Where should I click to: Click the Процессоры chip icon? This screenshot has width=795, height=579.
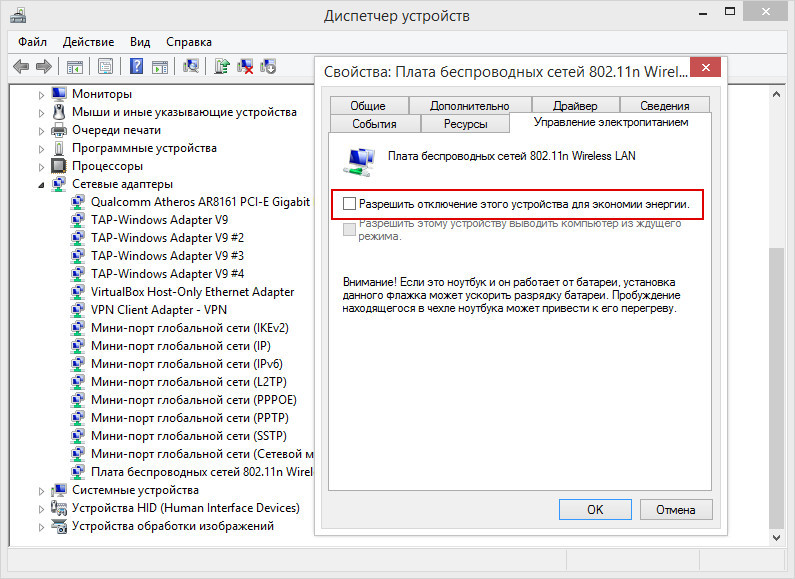coord(59,166)
